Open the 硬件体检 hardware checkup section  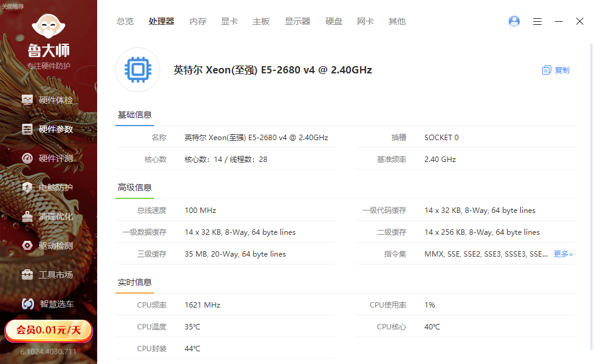pos(48,99)
